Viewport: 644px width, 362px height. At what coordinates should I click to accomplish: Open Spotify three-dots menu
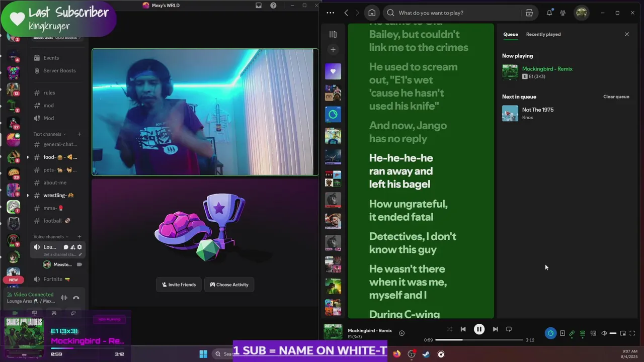[x=330, y=13]
